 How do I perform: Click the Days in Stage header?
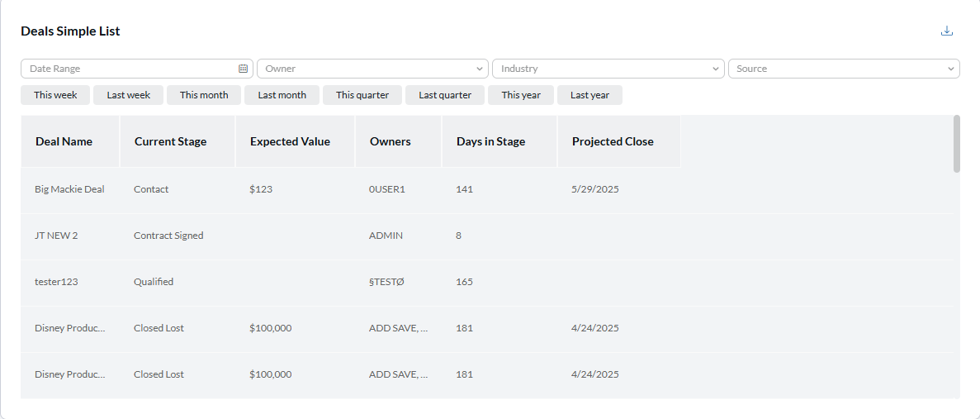(490, 141)
